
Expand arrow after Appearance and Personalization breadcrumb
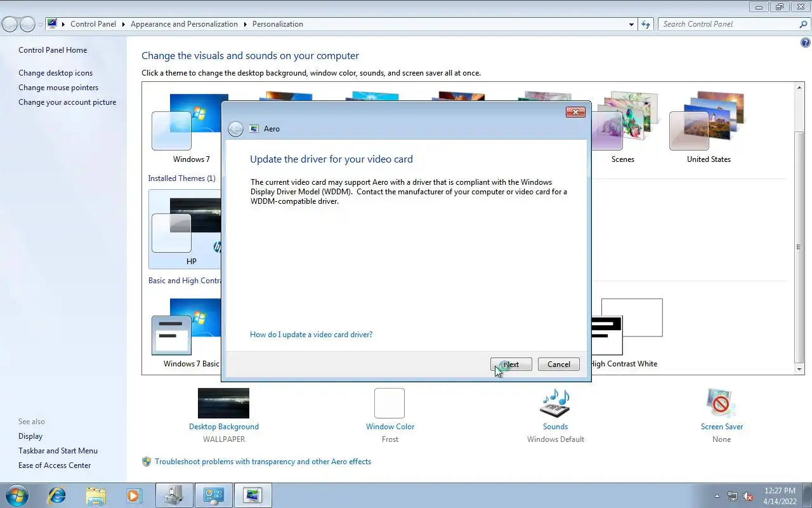[246, 24]
